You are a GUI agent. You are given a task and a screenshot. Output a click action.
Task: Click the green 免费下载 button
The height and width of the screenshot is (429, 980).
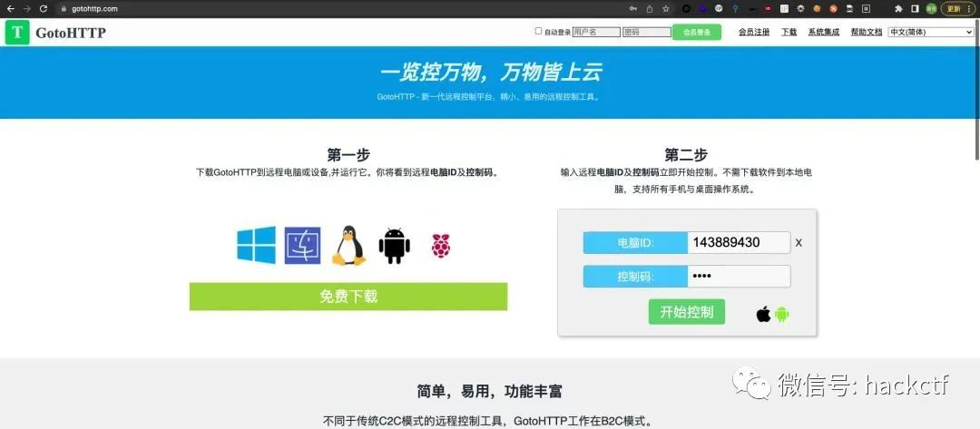coord(348,297)
